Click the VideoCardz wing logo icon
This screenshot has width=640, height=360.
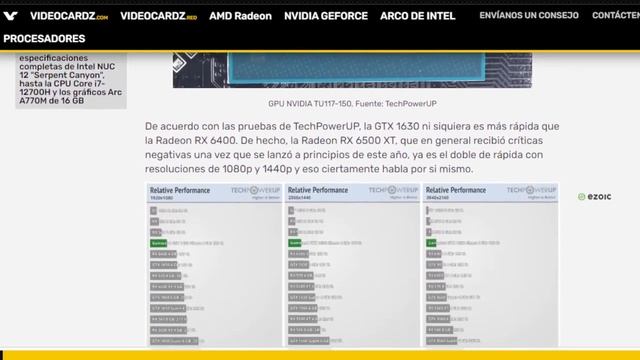pos(10,16)
